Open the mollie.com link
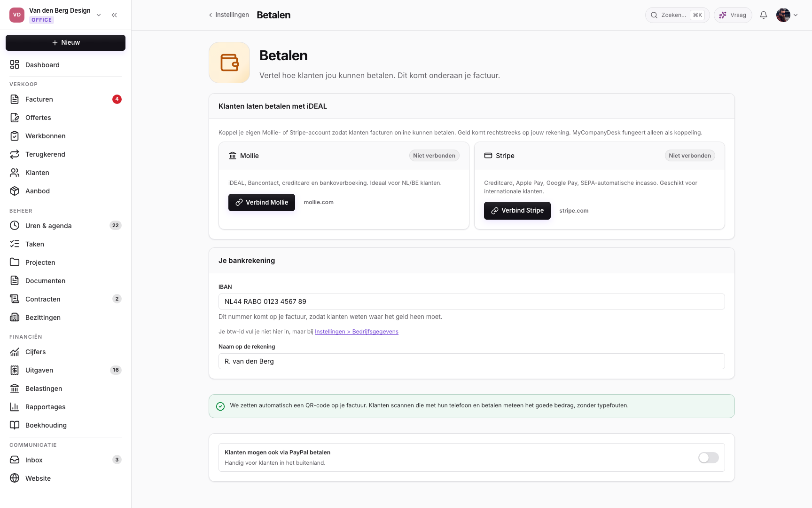 pos(319,202)
